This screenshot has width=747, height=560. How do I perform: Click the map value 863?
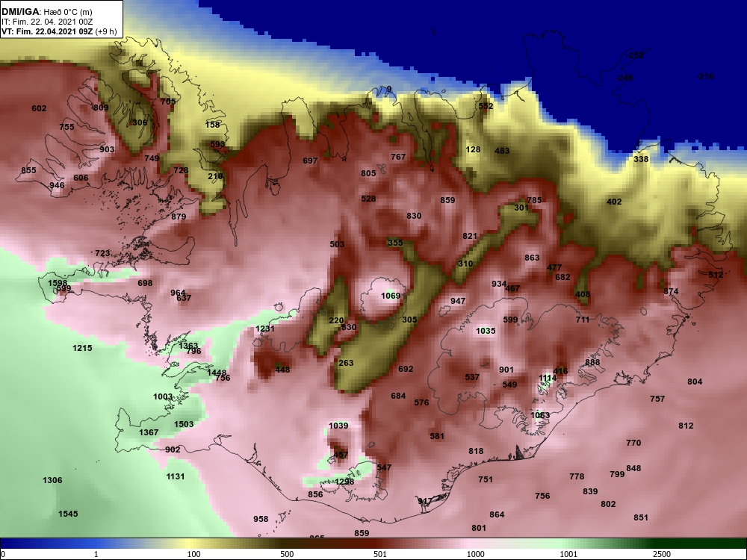(532, 258)
